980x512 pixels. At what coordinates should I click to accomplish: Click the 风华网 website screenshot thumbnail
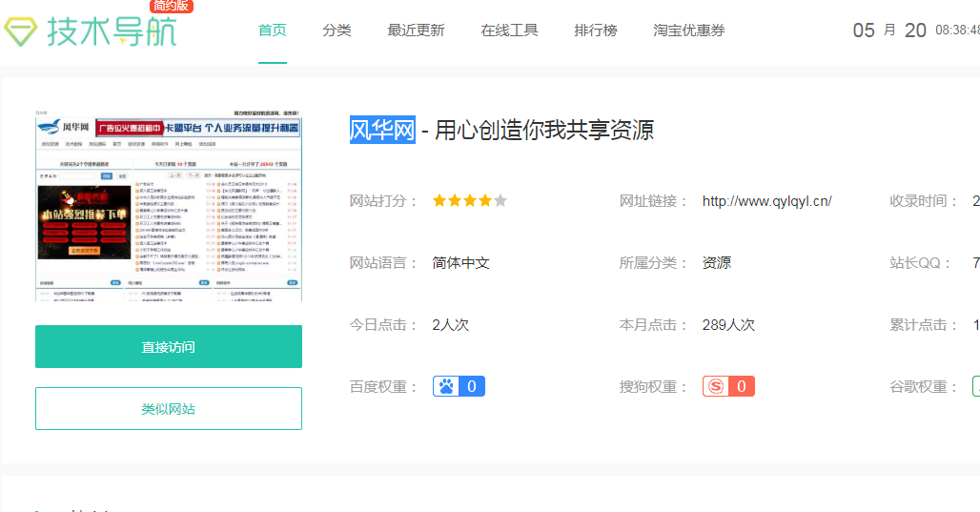click(x=169, y=206)
